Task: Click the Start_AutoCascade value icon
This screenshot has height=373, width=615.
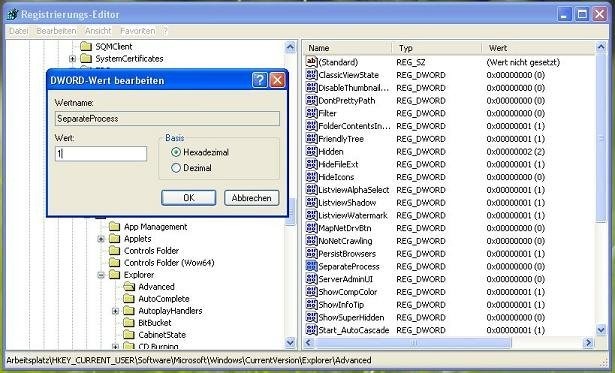Action: [311, 330]
